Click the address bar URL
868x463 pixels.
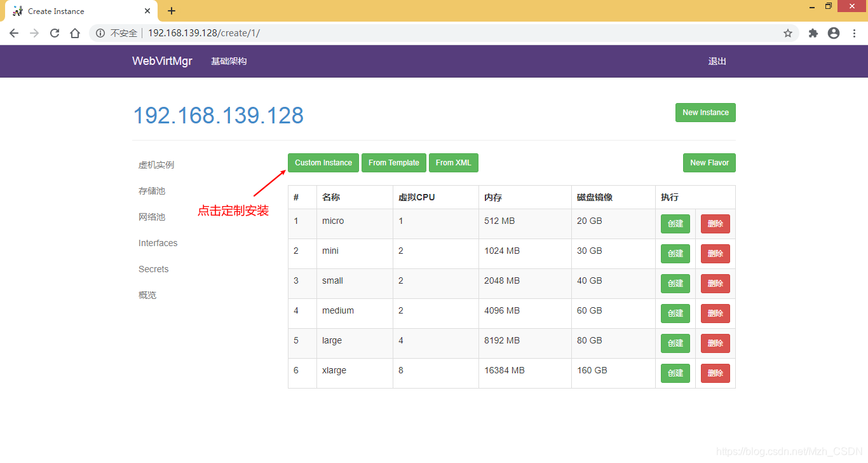[x=204, y=33]
